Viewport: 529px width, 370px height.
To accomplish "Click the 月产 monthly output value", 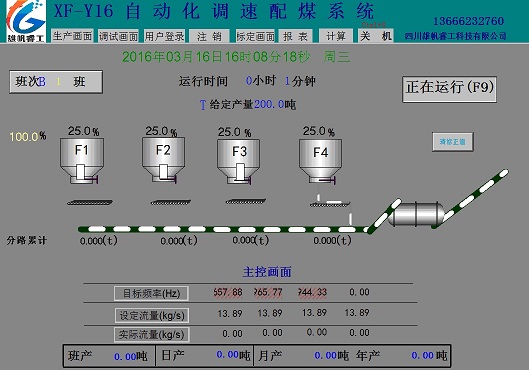I will pyautogui.click(x=326, y=355).
